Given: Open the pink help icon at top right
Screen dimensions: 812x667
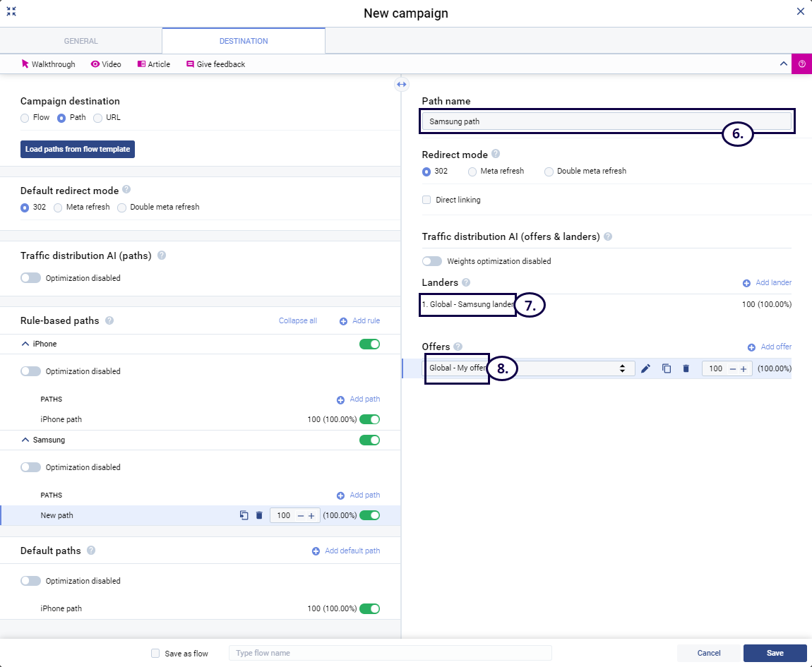Looking at the screenshot, I should pyautogui.click(x=801, y=64).
